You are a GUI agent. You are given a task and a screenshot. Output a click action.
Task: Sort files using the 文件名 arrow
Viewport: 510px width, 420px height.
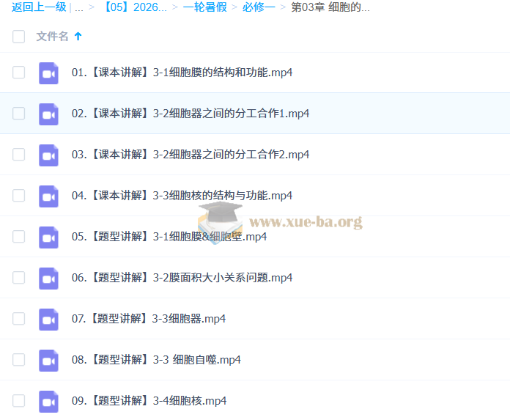point(78,36)
